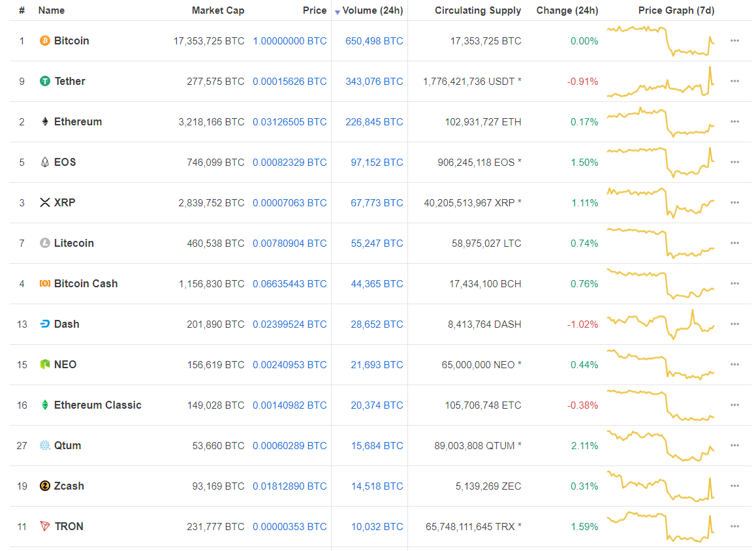The width and height of the screenshot is (756, 551).
Task: Click the NEO green logo icon
Action: coord(45,364)
